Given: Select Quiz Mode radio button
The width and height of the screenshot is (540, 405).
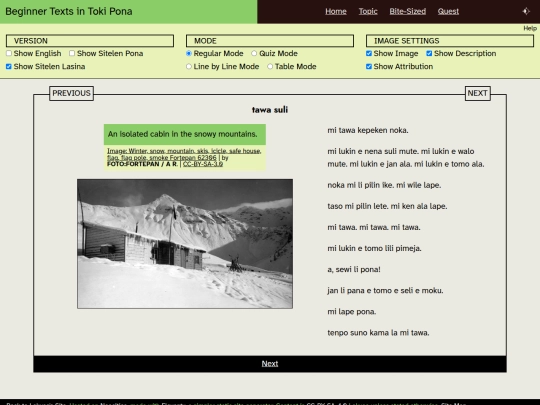Looking at the screenshot, I should pyautogui.click(x=254, y=53).
